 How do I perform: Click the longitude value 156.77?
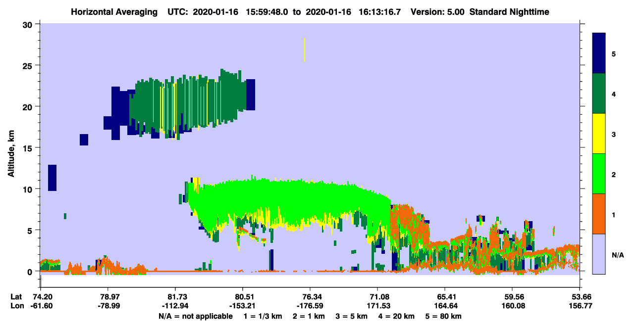point(580,306)
